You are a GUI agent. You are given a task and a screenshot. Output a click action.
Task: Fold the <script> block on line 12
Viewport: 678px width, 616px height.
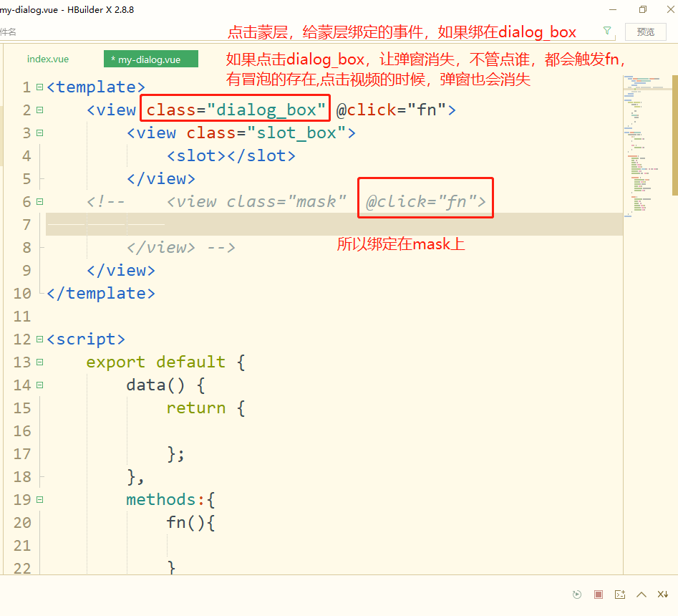[40, 339]
